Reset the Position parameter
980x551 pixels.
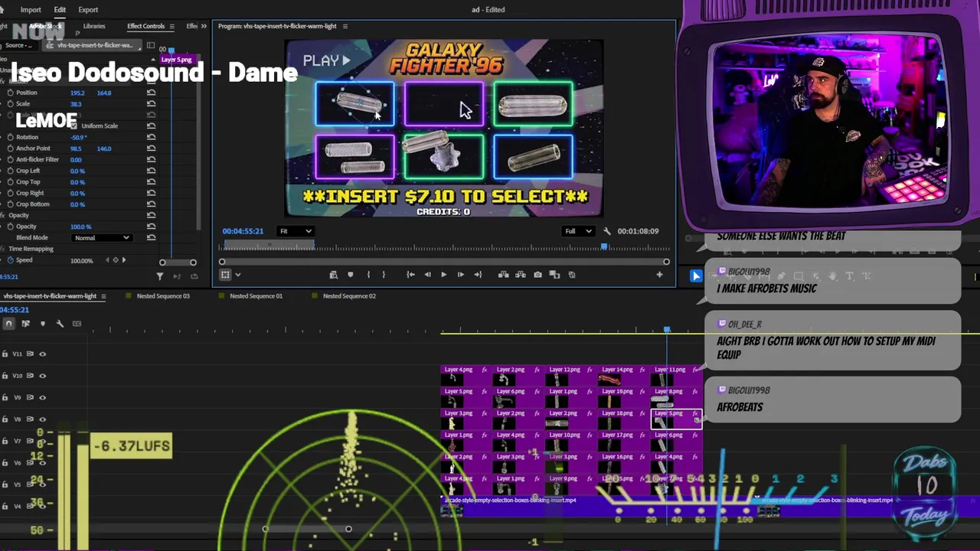152,93
